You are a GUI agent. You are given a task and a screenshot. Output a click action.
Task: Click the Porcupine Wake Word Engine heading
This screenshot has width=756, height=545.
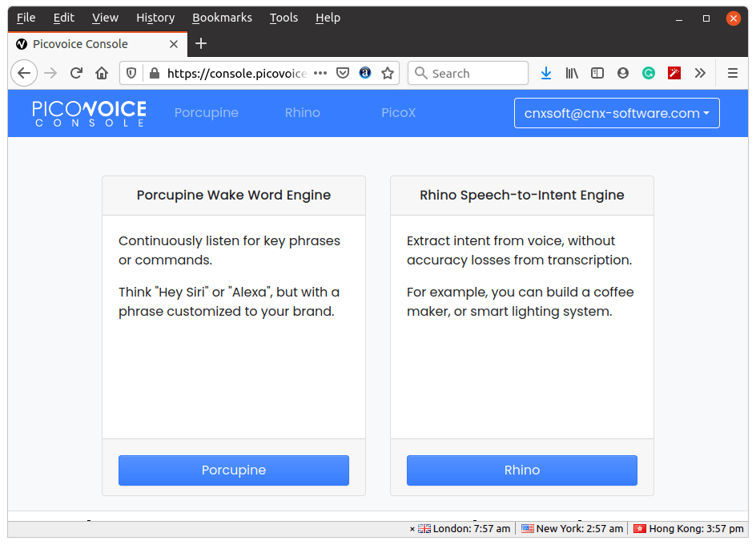[234, 195]
